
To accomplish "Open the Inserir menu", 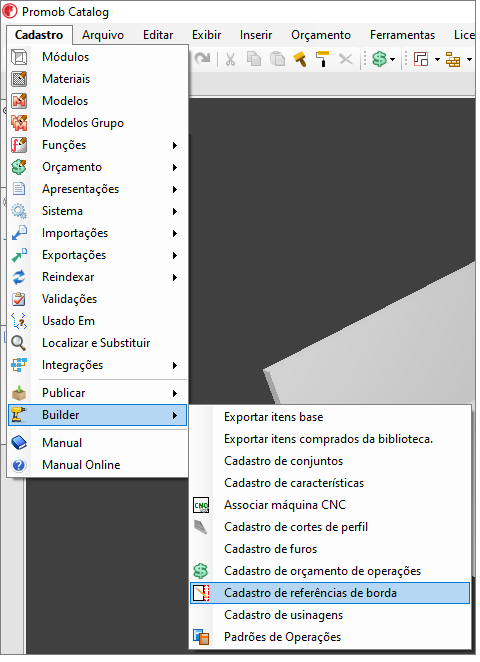I will coord(256,35).
